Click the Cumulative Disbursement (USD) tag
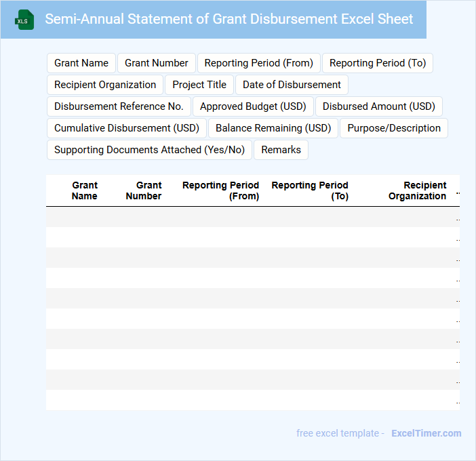 coord(127,128)
